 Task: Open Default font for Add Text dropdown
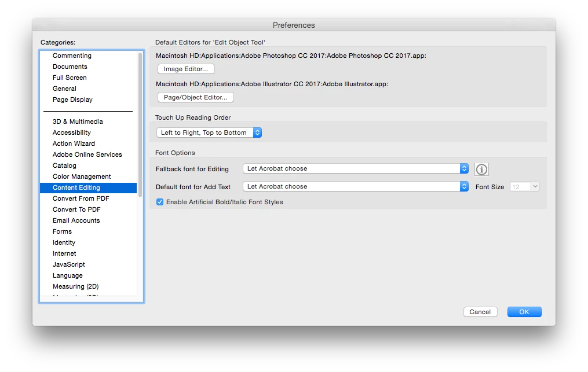pyautogui.click(x=356, y=186)
